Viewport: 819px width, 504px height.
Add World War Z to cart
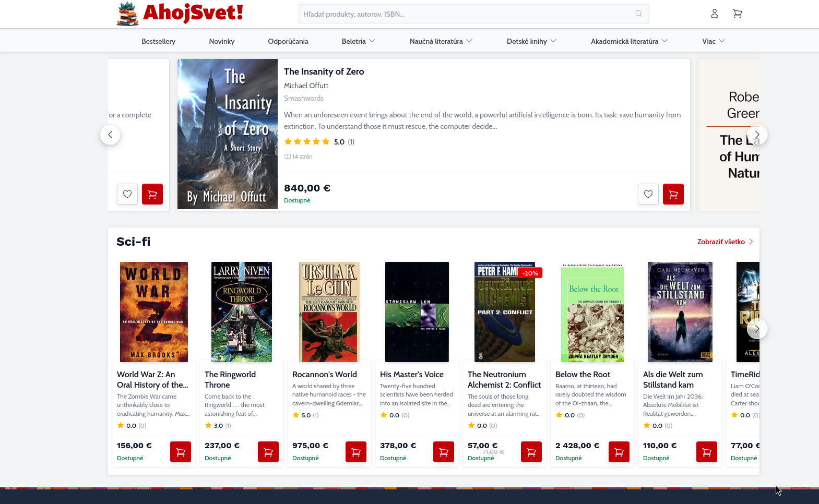coord(180,452)
